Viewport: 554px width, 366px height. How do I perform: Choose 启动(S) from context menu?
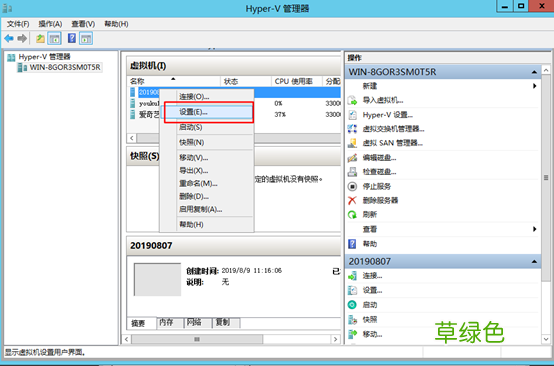[x=207, y=127]
